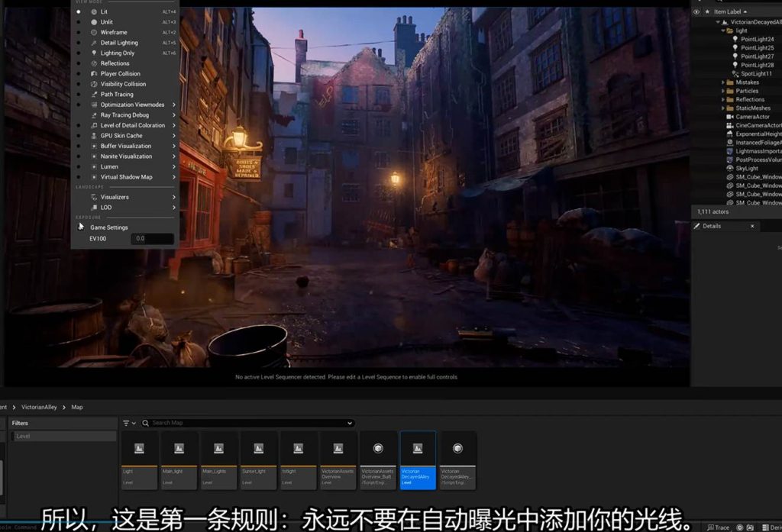Sort outliner by Item Label header
Viewport: 782px width, 532px height.
point(731,11)
